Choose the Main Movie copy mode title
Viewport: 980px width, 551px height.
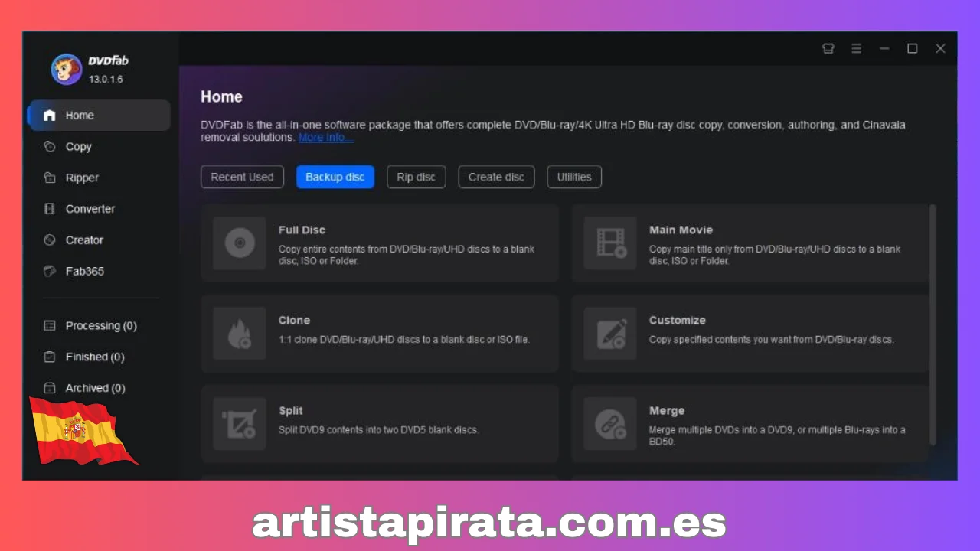(681, 230)
